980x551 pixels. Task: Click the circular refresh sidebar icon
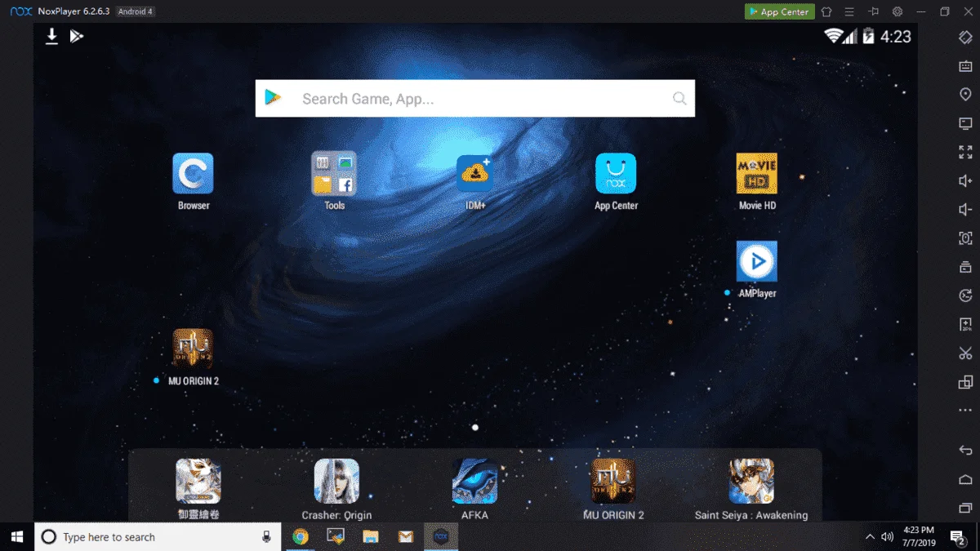point(965,295)
